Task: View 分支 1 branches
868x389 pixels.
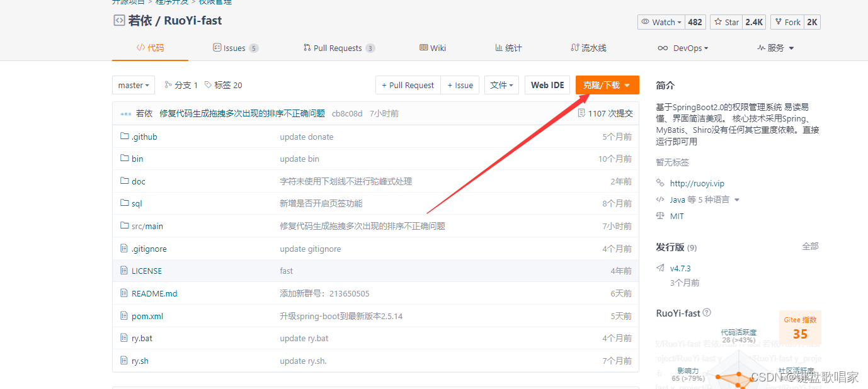Action: 181,85
